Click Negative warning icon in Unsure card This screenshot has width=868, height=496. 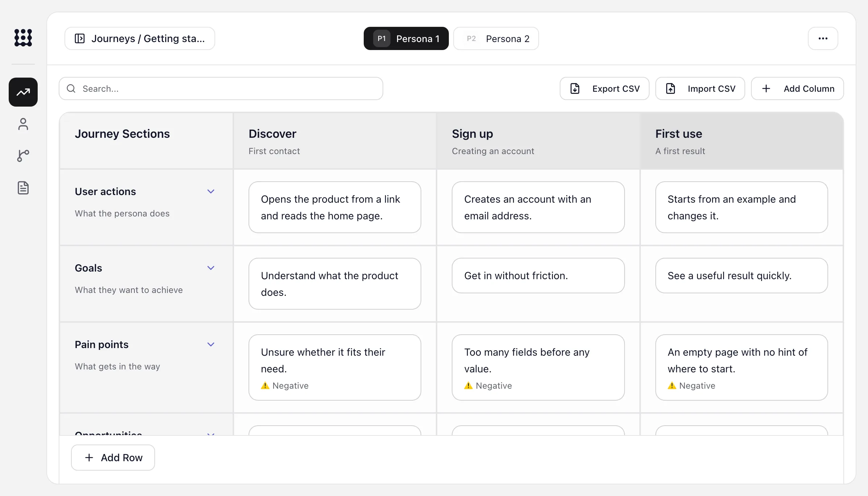pyautogui.click(x=265, y=386)
